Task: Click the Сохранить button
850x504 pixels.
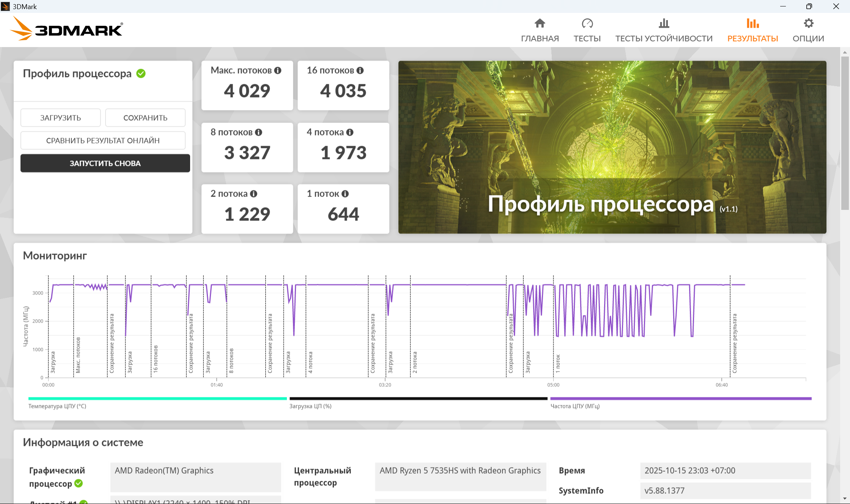Action: [145, 118]
